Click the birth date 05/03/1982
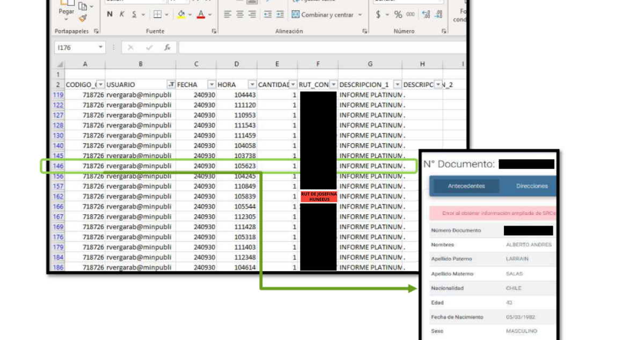 coord(521,317)
